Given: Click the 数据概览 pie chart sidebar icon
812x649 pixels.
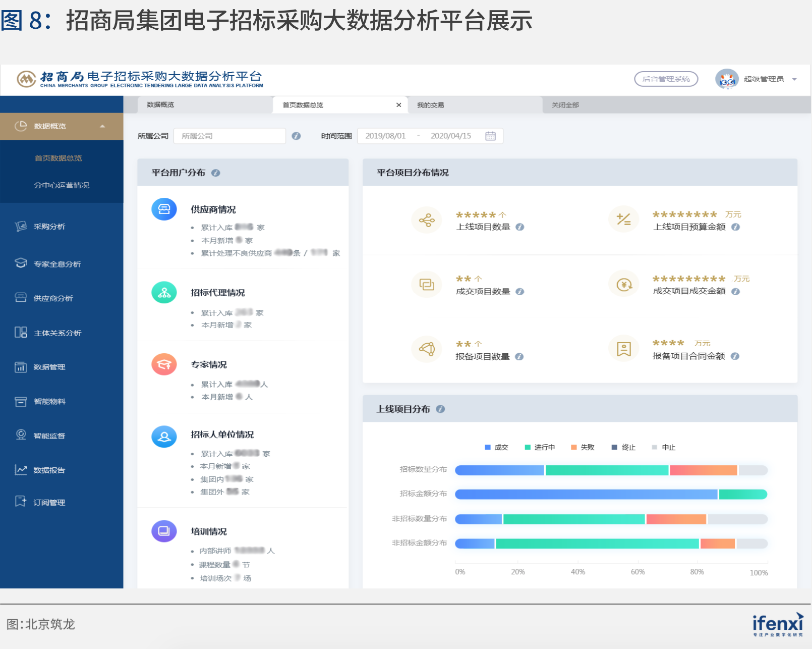Looking at the screenshot, I should 21,126.
